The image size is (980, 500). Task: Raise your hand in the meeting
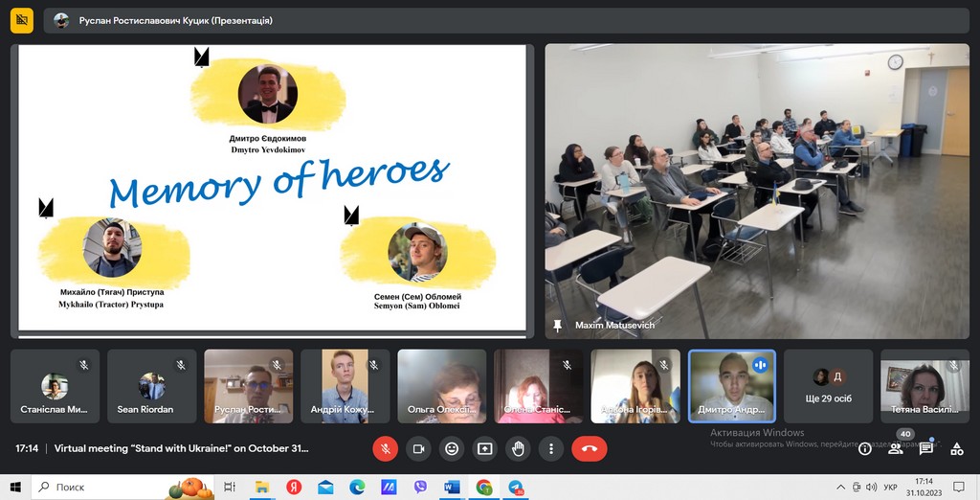pyautogui.click(x=518, y=448)
